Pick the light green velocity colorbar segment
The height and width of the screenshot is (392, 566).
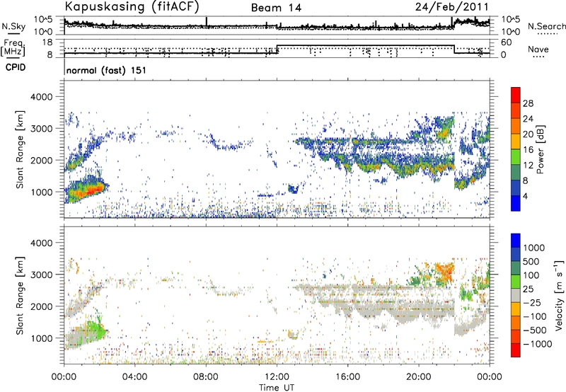pos(516,282)
